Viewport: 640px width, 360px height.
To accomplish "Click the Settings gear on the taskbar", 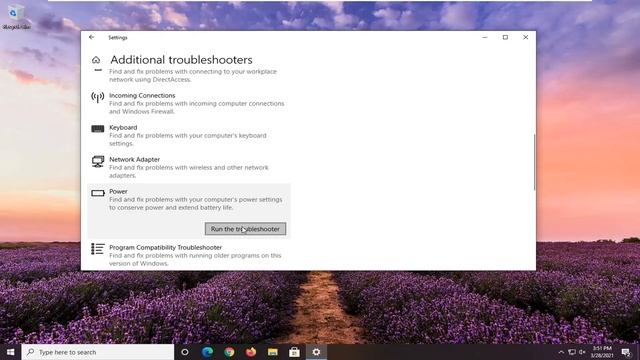I will pos(316,352).
